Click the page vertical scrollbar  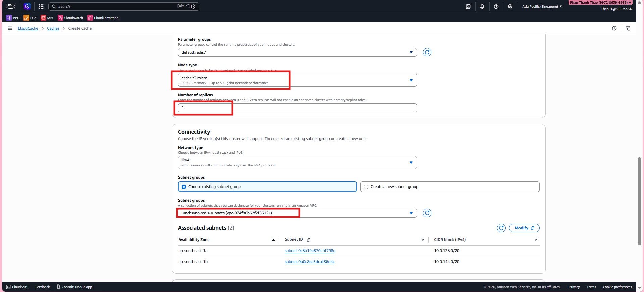click(x=639, y=201)
